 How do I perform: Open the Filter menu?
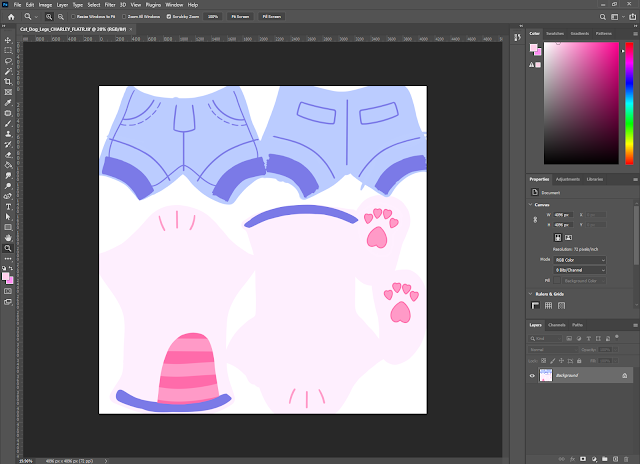pyautogui.click(x=110, y=5)
